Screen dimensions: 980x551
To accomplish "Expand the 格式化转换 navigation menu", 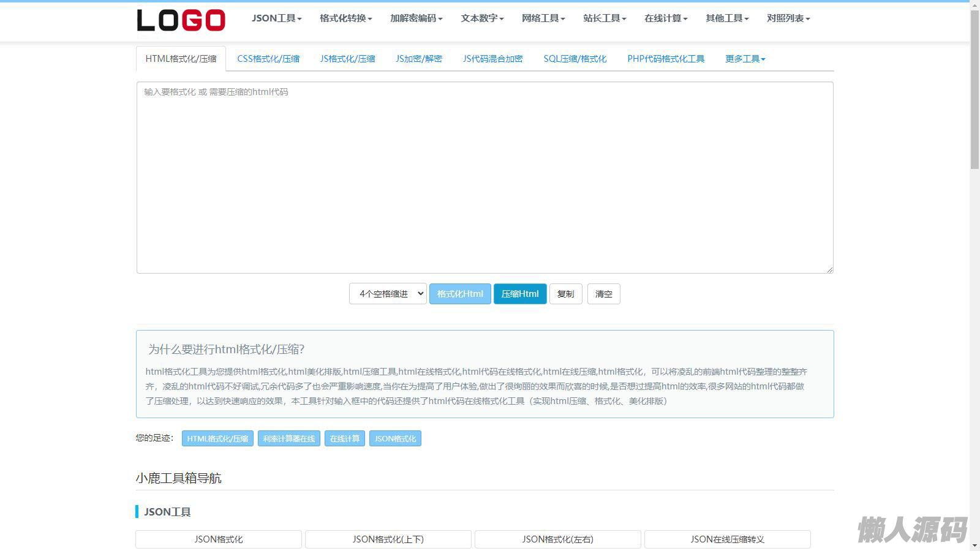I will (x=345, y=18).
